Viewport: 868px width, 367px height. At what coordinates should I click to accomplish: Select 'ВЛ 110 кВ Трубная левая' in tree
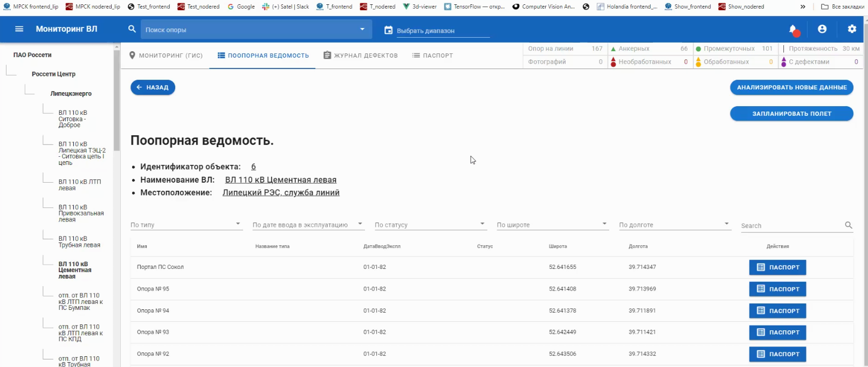(x=79, y=242)
